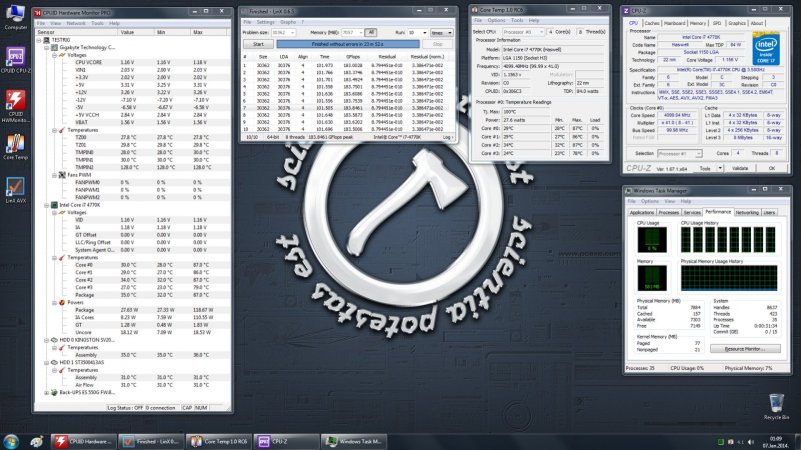Viewport: 801px width, 450px height.
Task: Click the Core Temp title bar icon
Action: 474,10
